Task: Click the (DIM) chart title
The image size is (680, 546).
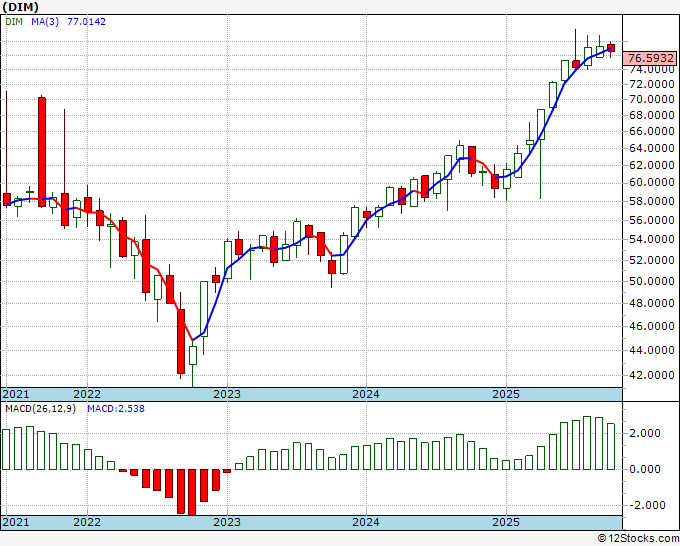Action: [x=20, y=7]
